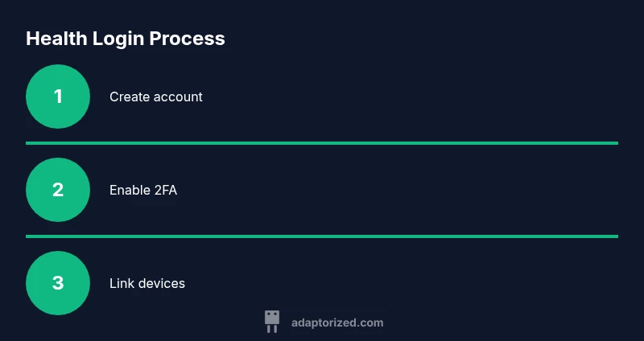Viewport: 644px width, 341px height.
Task: Click the step 3 number badge
Action: (x=58, y=283)
